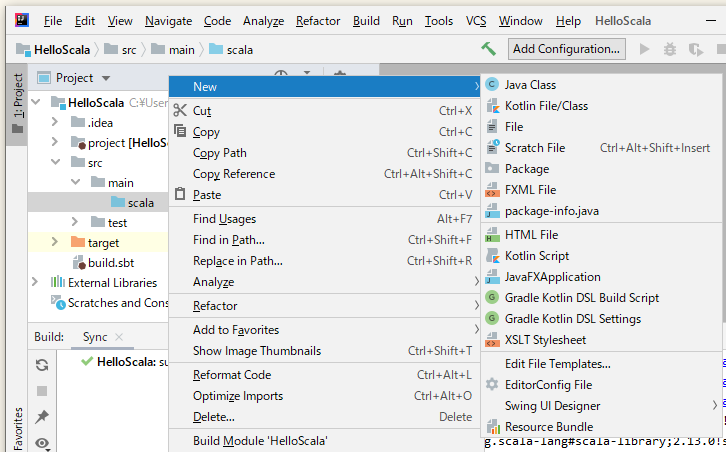
Task: Expand the External Libraries node
Action: point(35,282)
